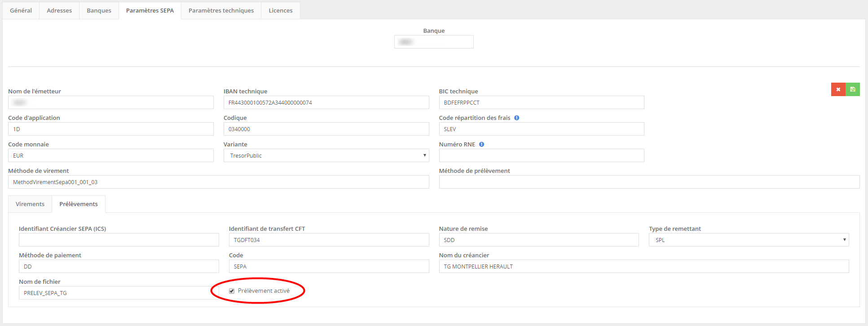Click the Méthode de prélèvement field

click(x=649, y=182)
